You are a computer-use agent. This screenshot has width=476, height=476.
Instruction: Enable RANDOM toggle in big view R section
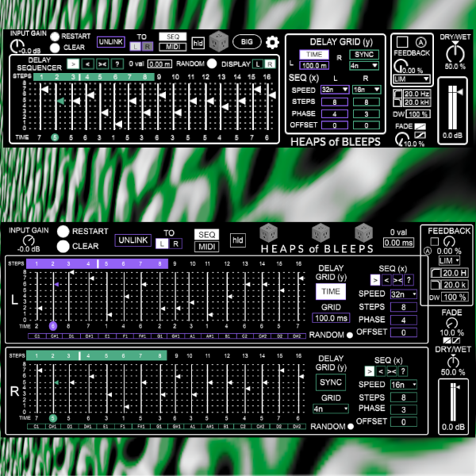pyautogui.click(x=351, y=427)
